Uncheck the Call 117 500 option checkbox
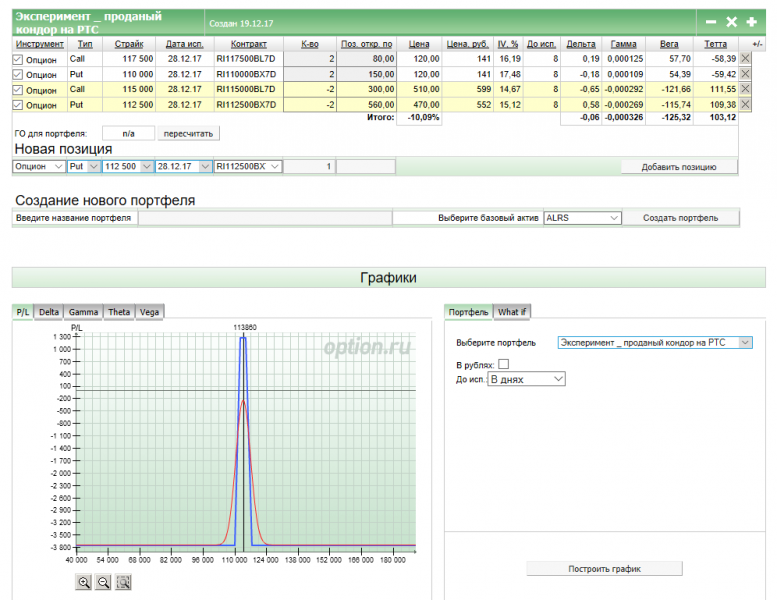 [17, 60]
